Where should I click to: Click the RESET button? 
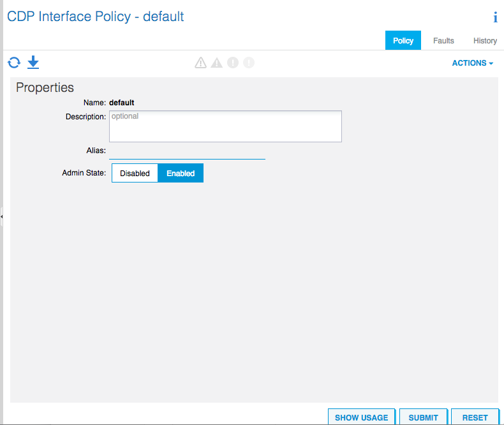(475, 417)
